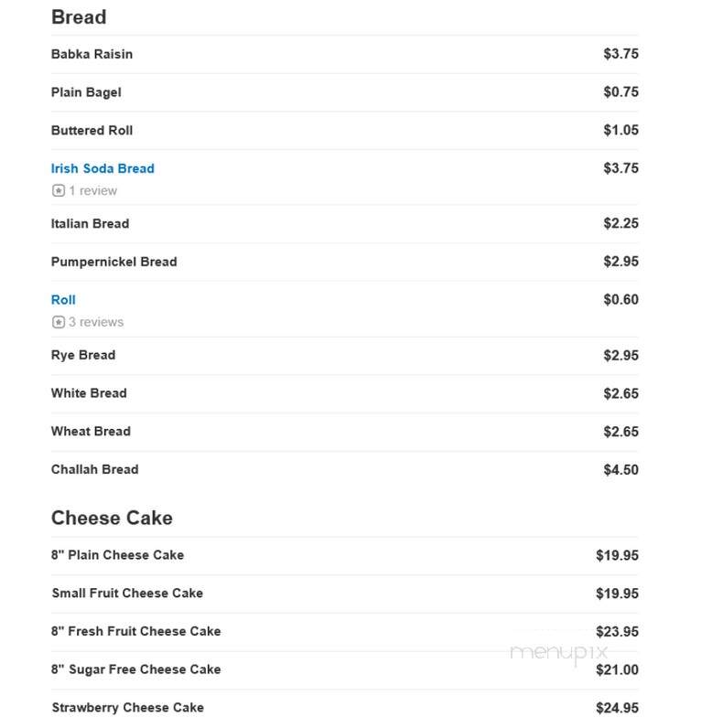Viewport: 723px width, 728px height.
Task: Select the Babka Raisin menu item
Action: coord(92,54)
